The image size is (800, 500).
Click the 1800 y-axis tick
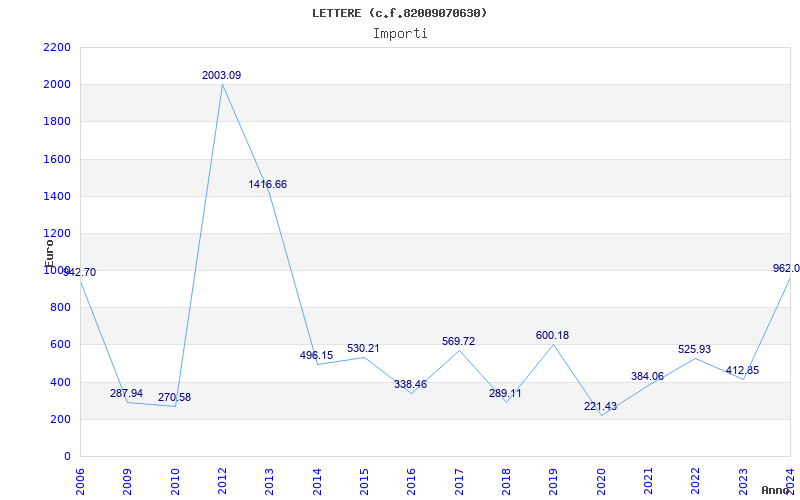(57, 122)
